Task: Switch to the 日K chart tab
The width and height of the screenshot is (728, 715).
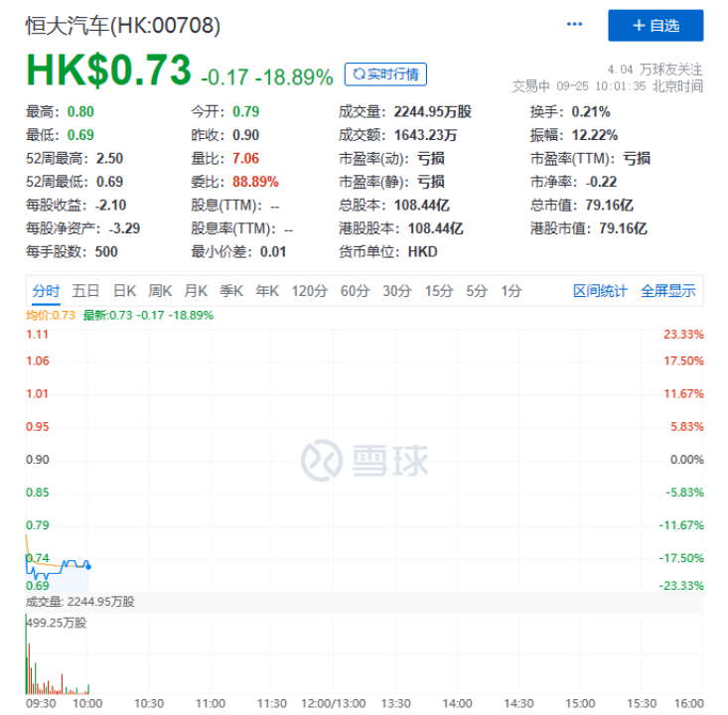Action: click(124, 291)
